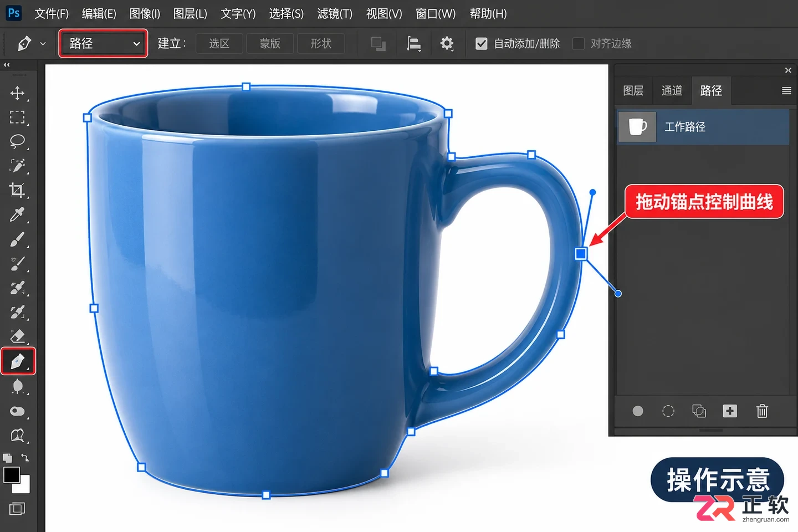This screenshot has width=798, height=532.
Task: Swap foreground and background colors
Action: [x=25, y=458]
